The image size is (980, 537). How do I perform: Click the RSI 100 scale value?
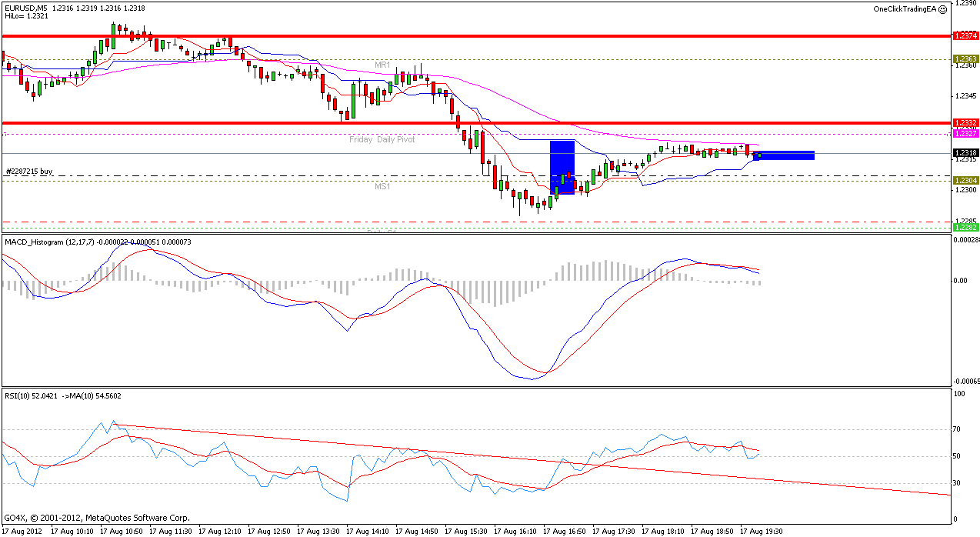click(x=960, y=394)
